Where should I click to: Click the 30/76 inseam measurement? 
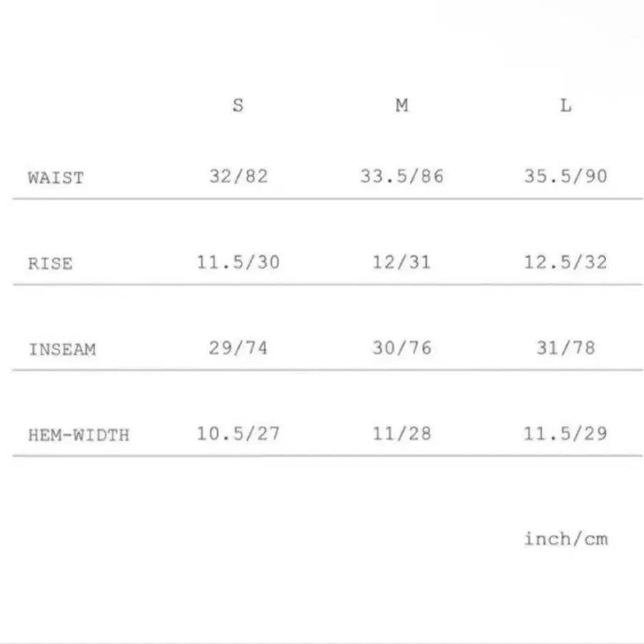401,348
